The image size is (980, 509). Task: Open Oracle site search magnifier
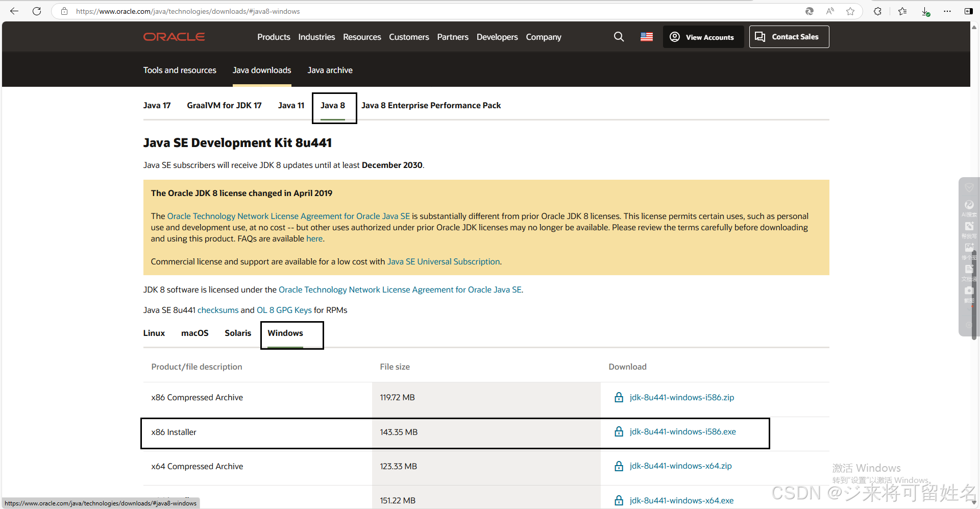pos(619,37)
